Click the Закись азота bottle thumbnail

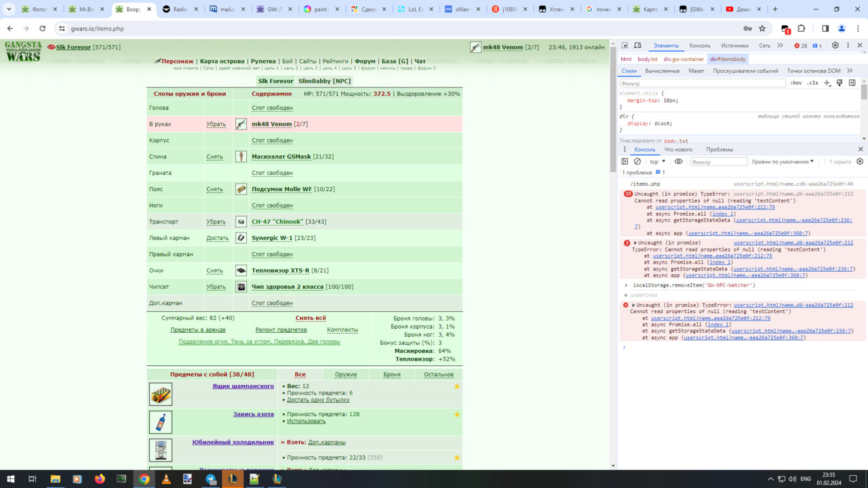tap(161, 422)
